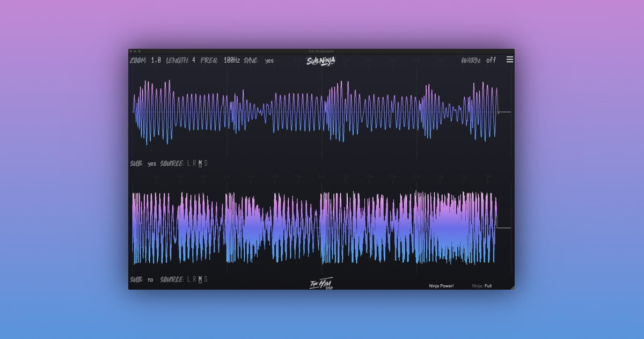644x339 pixels.
Task: Select source S in lower display
Action: [206, 279]
